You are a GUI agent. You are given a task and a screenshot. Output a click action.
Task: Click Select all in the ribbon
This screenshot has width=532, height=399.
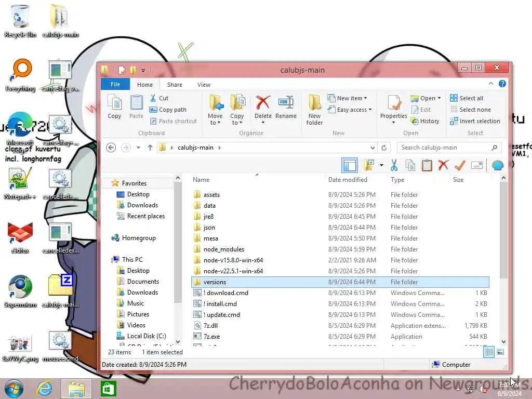(467, 98)
